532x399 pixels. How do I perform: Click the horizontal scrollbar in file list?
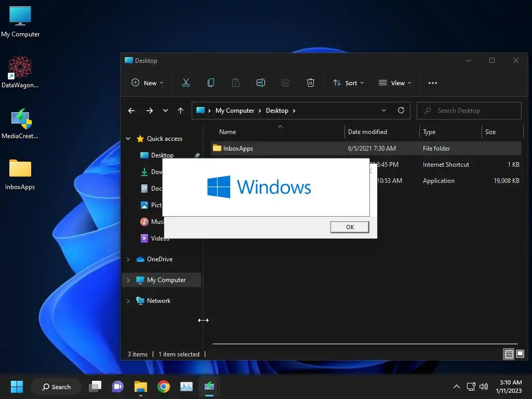(365, 344)
